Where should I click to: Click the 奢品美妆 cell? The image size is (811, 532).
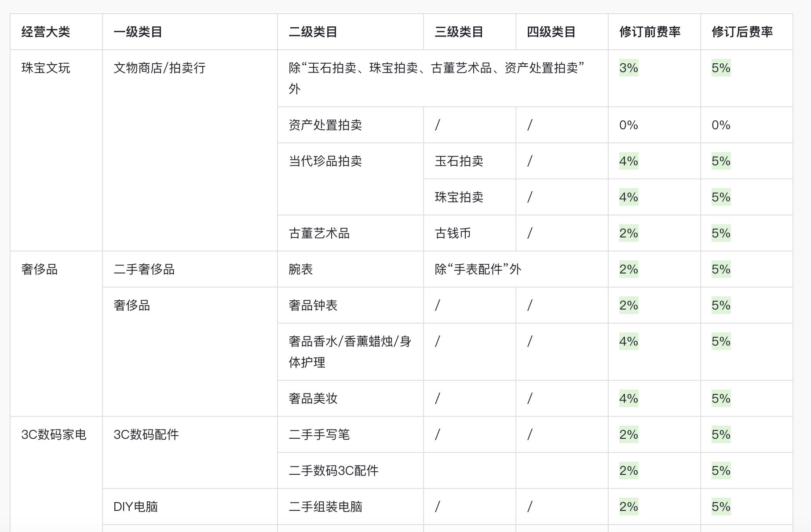click(313, 399)
